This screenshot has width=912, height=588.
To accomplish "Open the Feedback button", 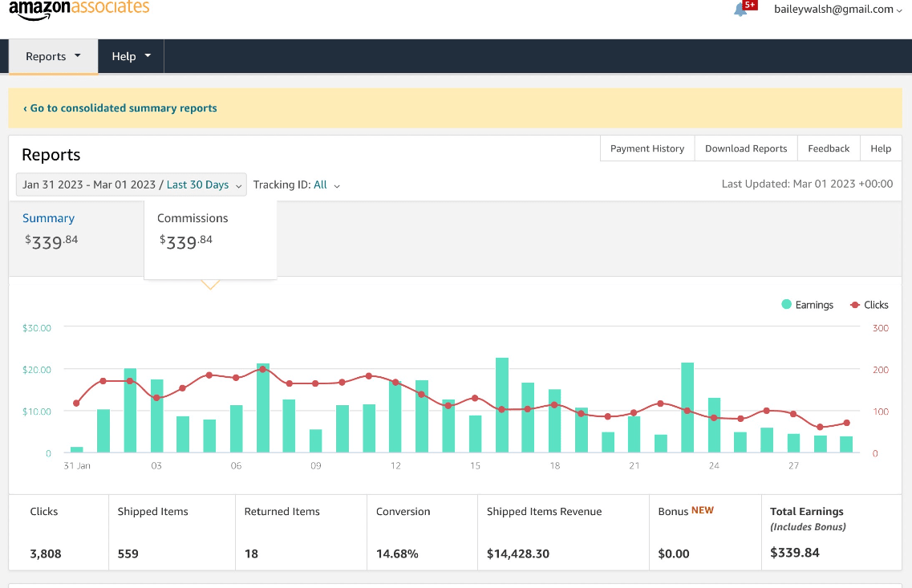I will tap(829, 148).
